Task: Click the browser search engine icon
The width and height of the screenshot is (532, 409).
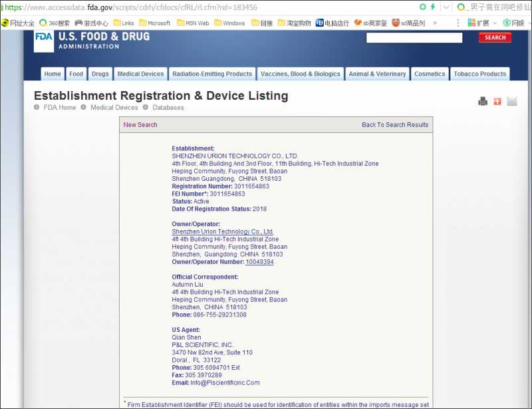Action: click(x=462, y=7)
